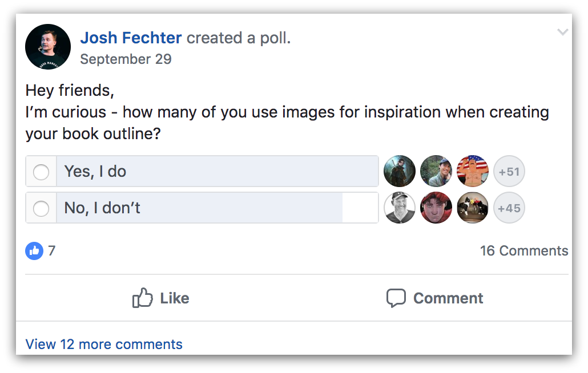Click third voter avatar with flag on Yes

click(473, 172)
